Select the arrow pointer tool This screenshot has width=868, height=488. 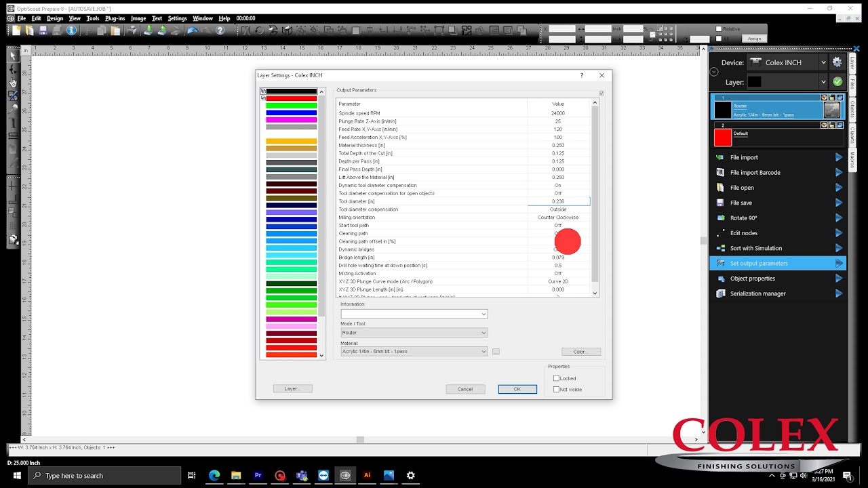tap(13, 56)
